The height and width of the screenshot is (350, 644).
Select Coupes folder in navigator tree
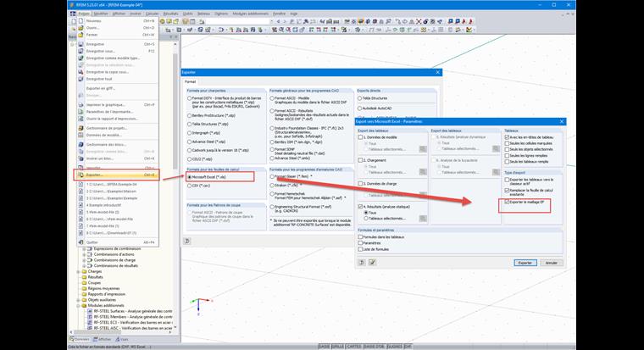94,283
